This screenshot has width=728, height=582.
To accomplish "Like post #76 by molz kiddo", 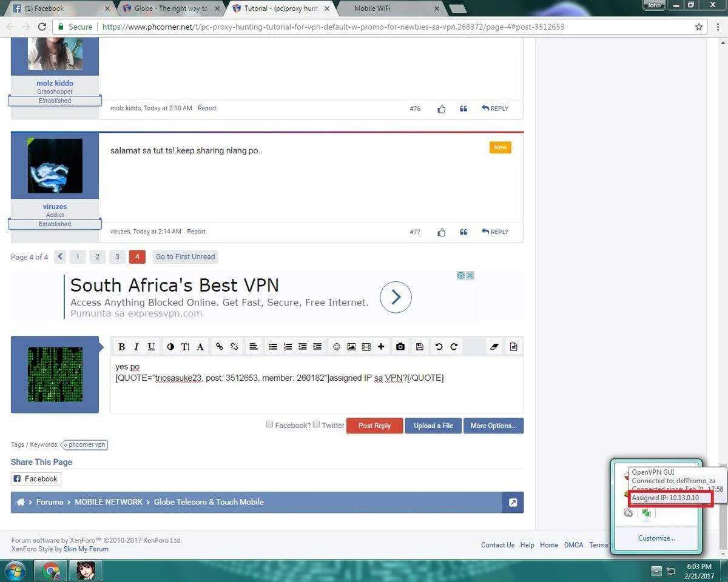I will tap(441, 109).
